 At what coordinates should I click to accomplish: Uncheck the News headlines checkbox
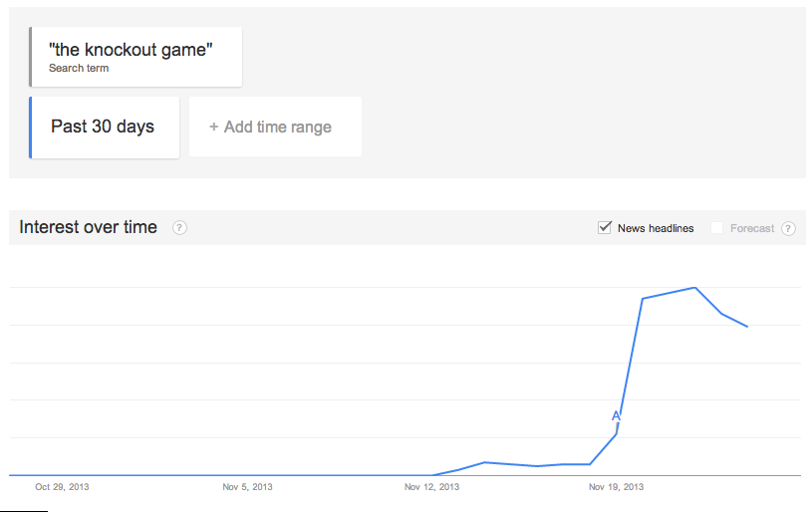pos(605,227)
